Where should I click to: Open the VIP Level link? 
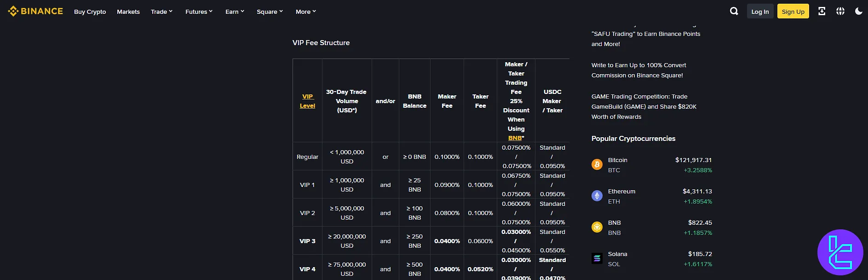tap(307, 101)
